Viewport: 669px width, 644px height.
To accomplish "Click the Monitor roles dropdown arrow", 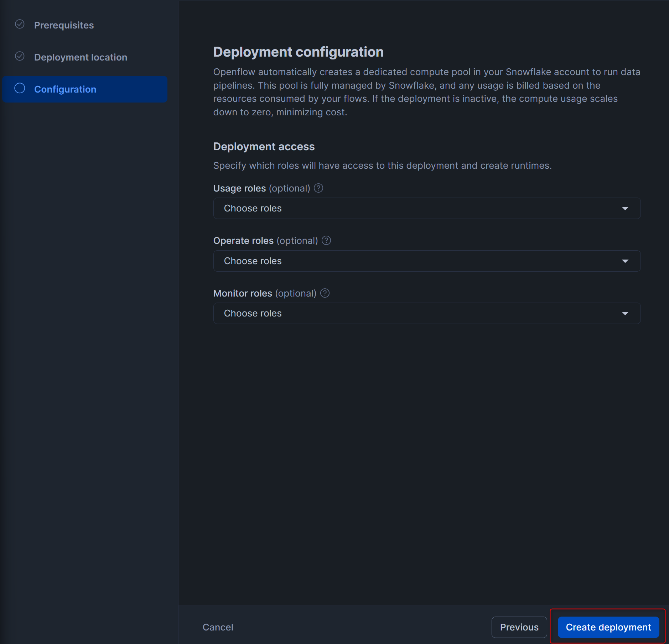I will point(625,314).
